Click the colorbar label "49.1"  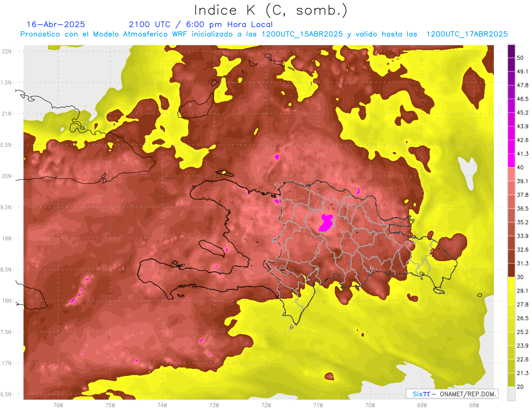[x=523, y=71]
